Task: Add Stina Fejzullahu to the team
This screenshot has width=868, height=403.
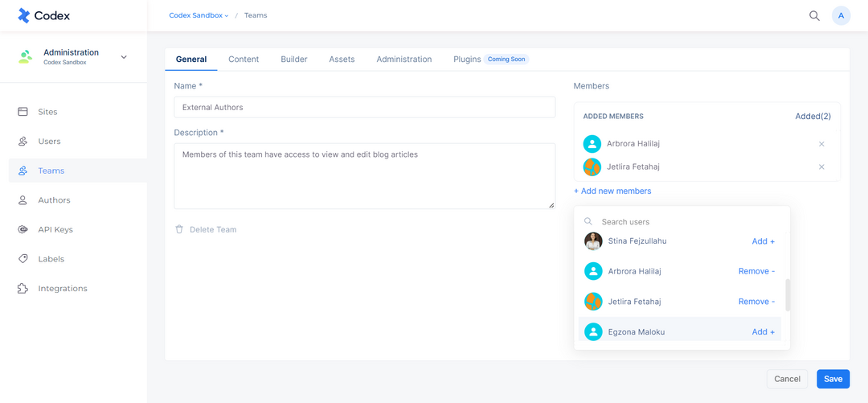Action: [763, 241]
